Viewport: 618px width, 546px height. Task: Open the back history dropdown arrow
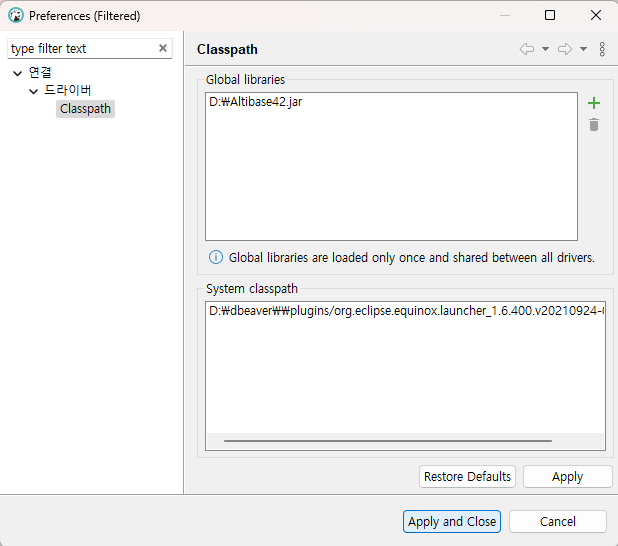coord(545,49)
